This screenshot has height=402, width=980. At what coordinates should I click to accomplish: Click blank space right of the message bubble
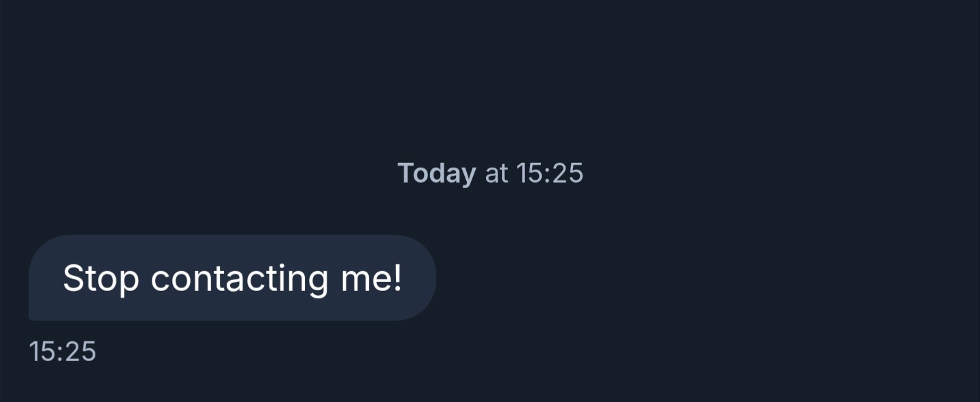coord(681,277)
